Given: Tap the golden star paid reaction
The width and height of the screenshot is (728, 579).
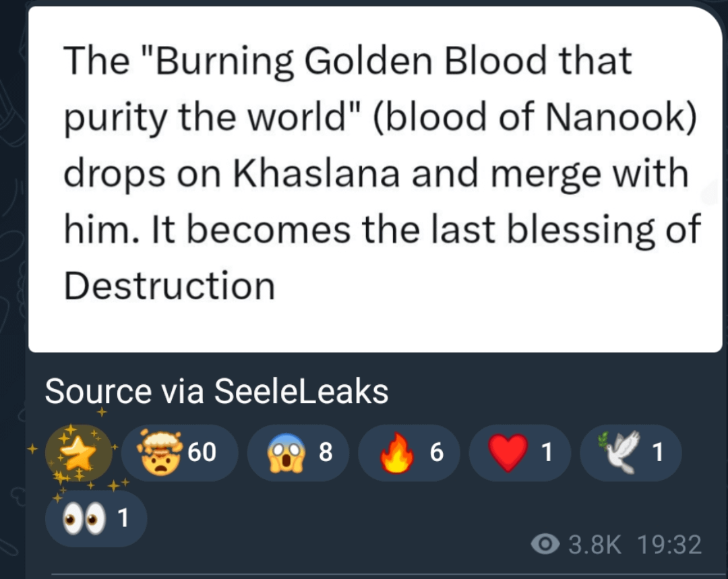Looking at the screenshot, I should coord(78,452).
